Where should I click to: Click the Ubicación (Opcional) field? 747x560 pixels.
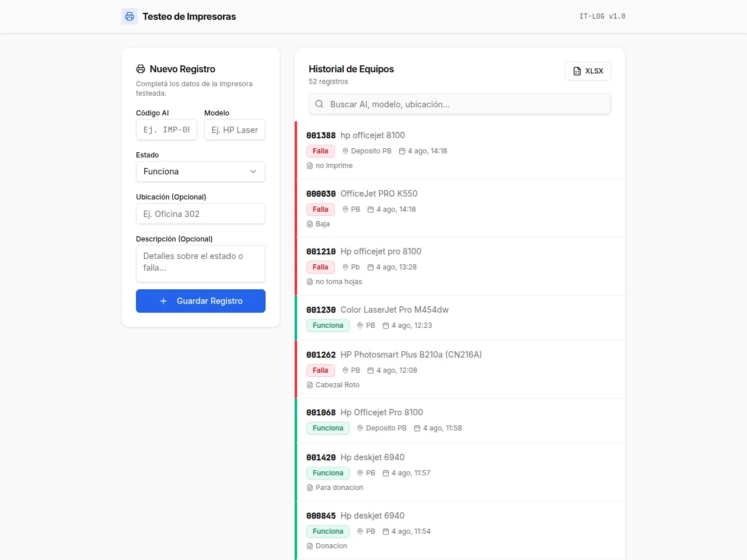tap(201, 213)
